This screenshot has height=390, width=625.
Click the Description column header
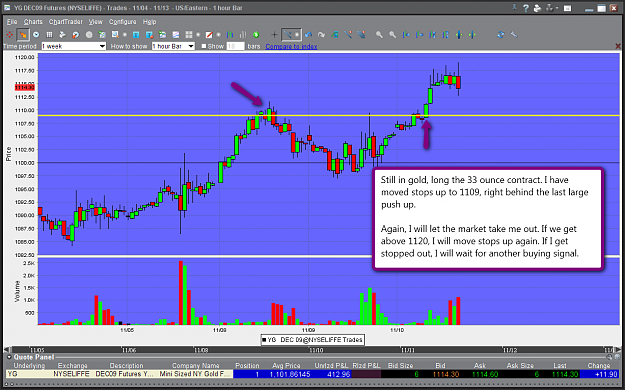coord(126,366)
